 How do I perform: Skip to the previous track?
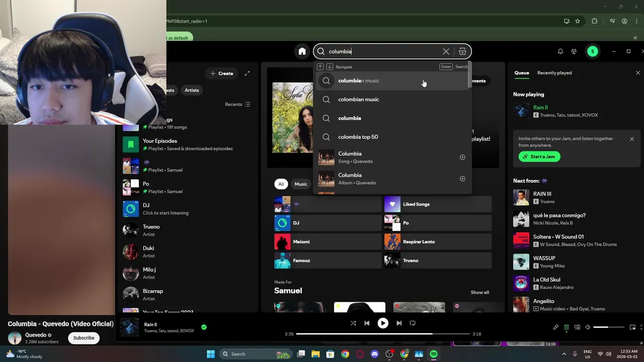pyautogui.click(x=367, y=323)
